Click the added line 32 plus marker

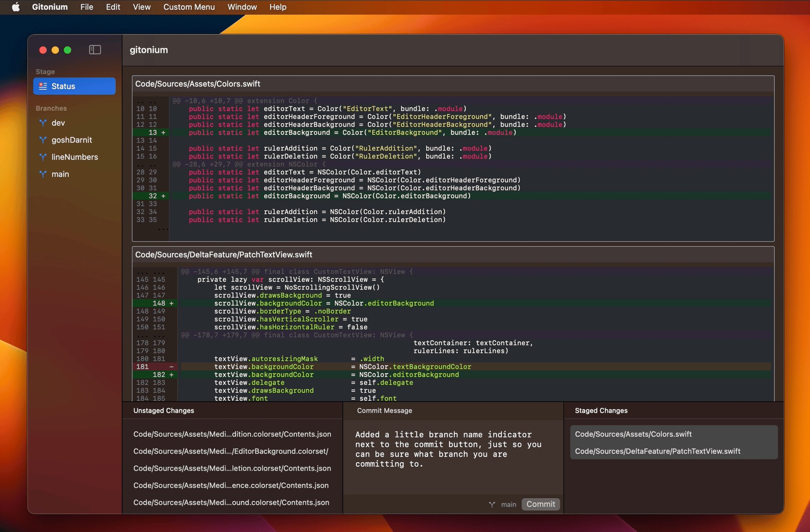(x=163, y=196)
